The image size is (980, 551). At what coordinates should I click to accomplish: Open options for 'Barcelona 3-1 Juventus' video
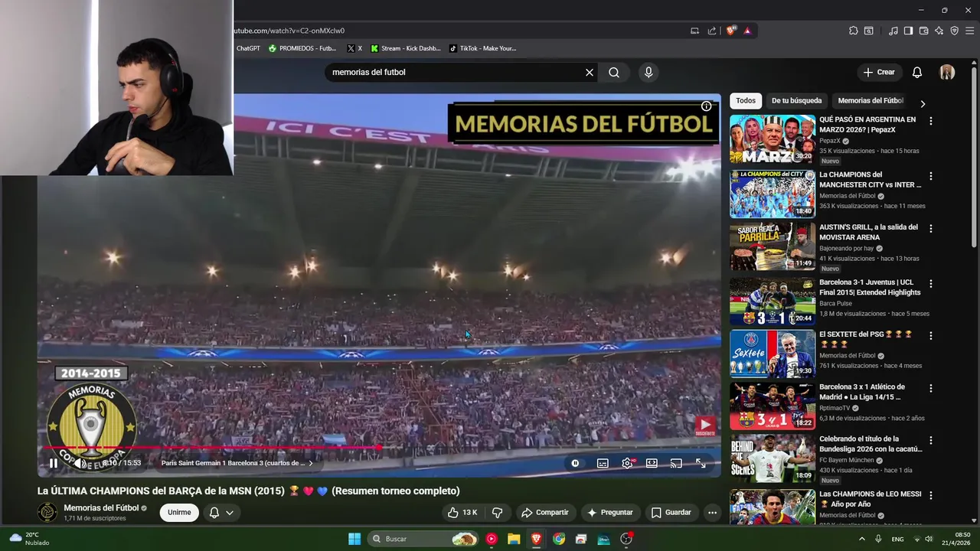click(931, 283)
